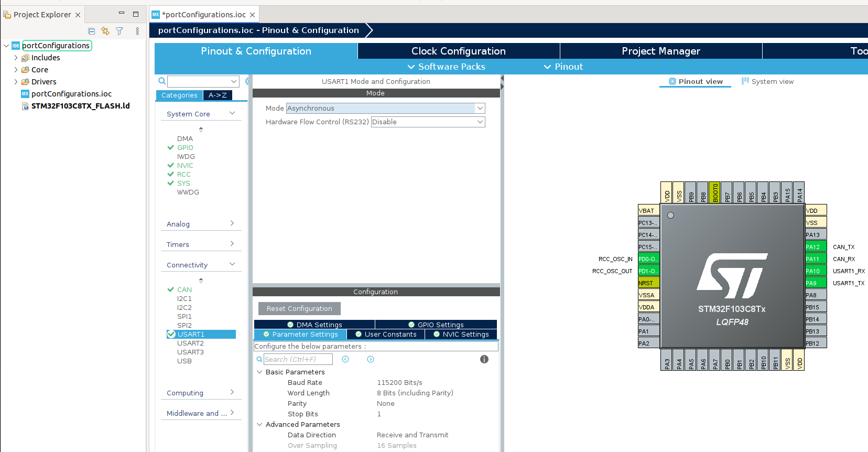
Task: Select RCC peripheral entry
Action: pos(184,175)
